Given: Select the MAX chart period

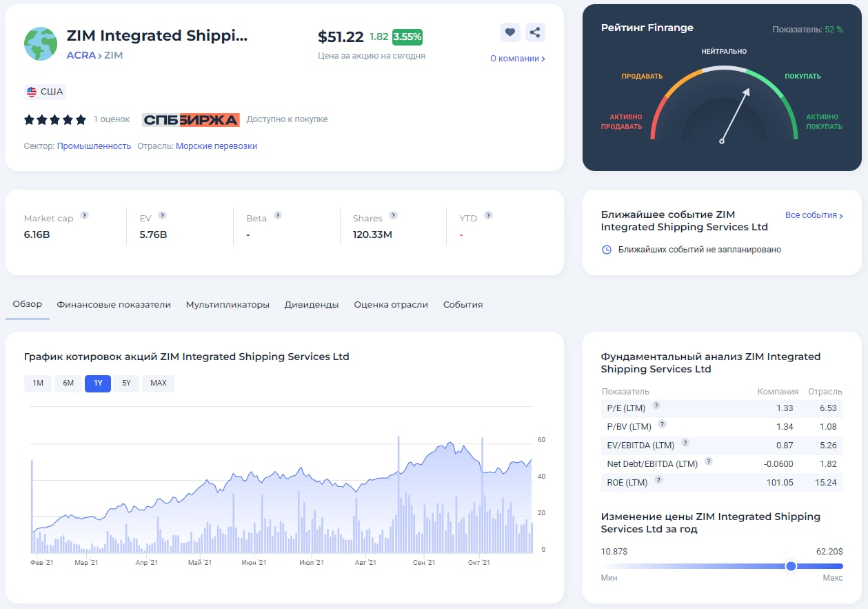Looking at the screenshot, I should click(159, 383).
